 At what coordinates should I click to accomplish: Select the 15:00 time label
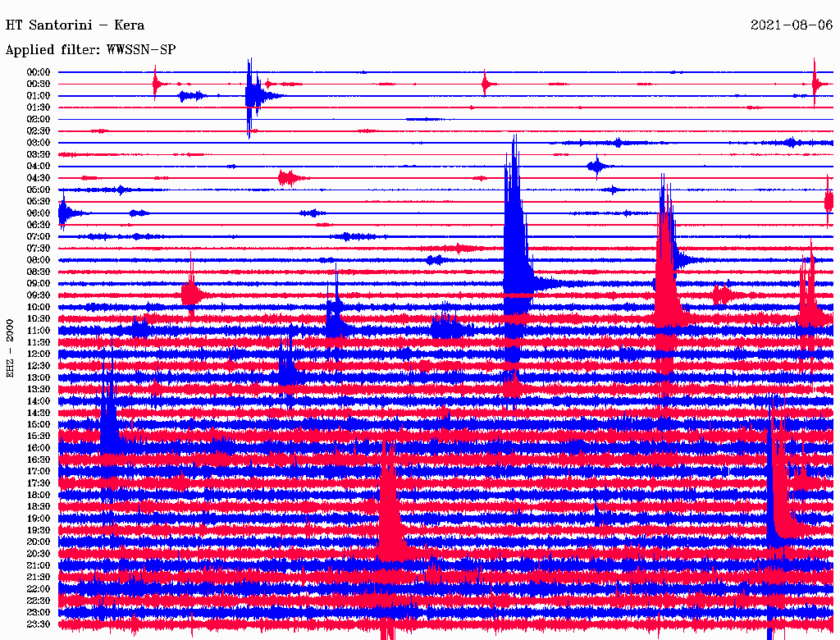(39, 424)
